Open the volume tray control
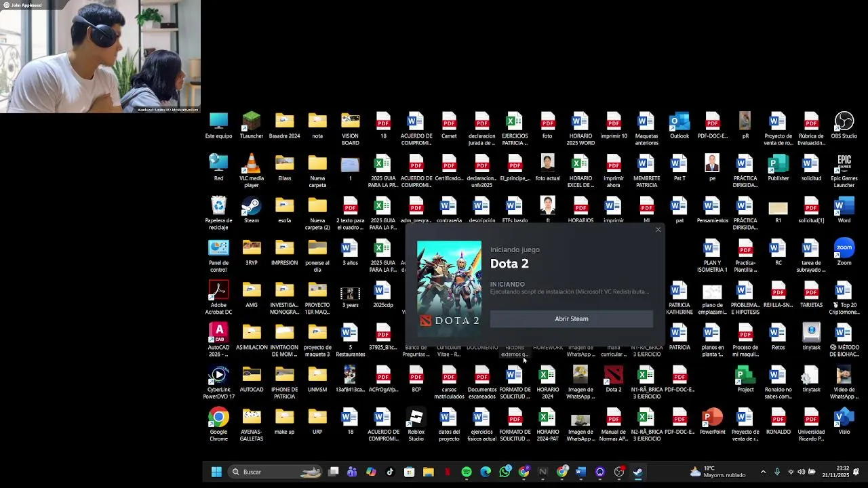 coord(801,472)
